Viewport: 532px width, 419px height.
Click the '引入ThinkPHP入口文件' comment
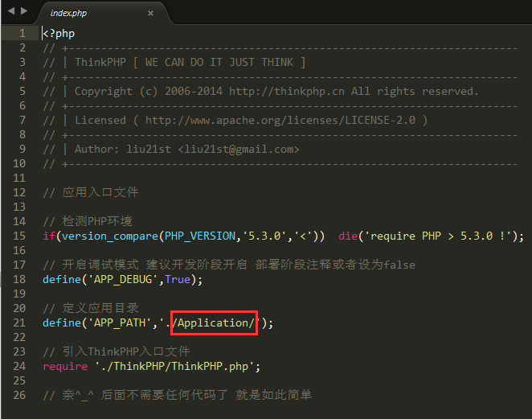tap(117, 351)
